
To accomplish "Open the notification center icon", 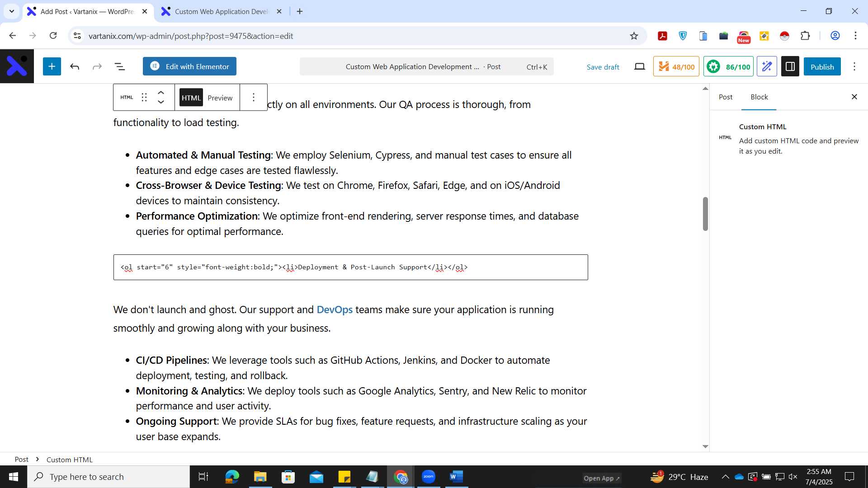I will [849, 477].
